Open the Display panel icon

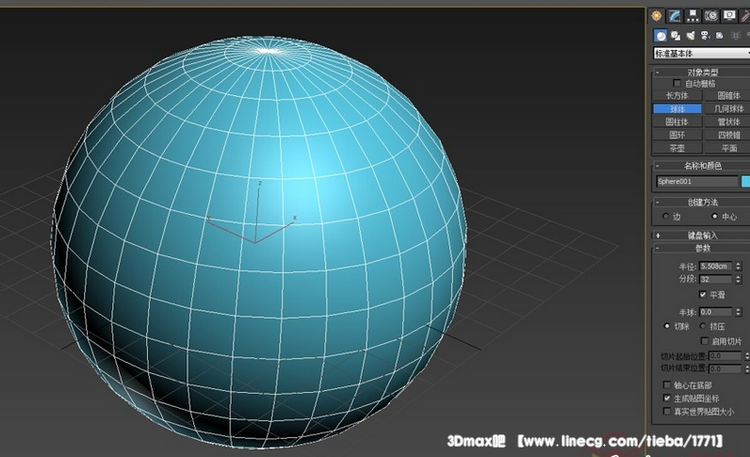pyautogui.click(x=730, y=15)
